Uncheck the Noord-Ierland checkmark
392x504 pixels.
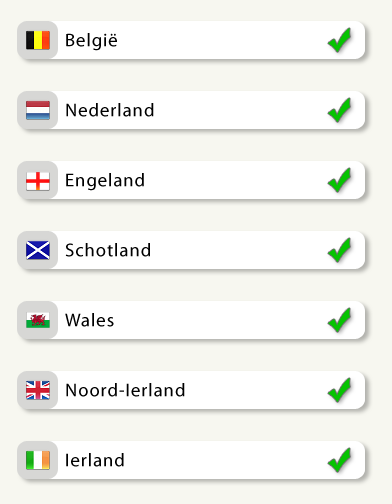point(340,390)
